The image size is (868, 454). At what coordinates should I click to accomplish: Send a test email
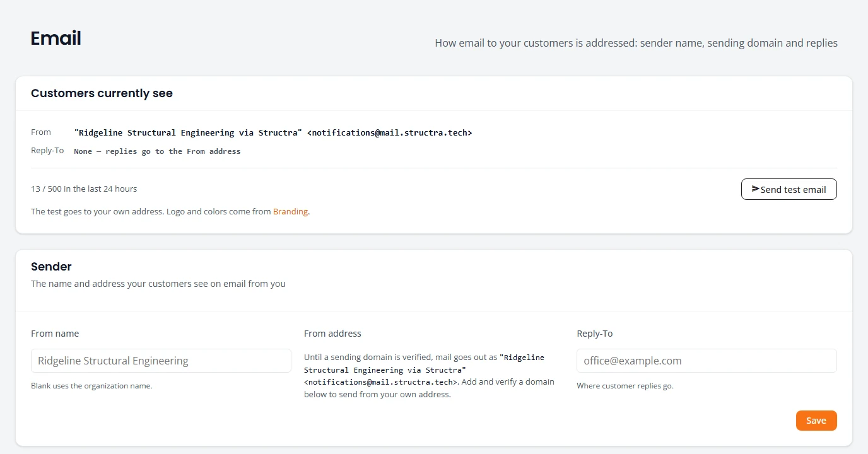pyautogui.click(x=789, y=189)
